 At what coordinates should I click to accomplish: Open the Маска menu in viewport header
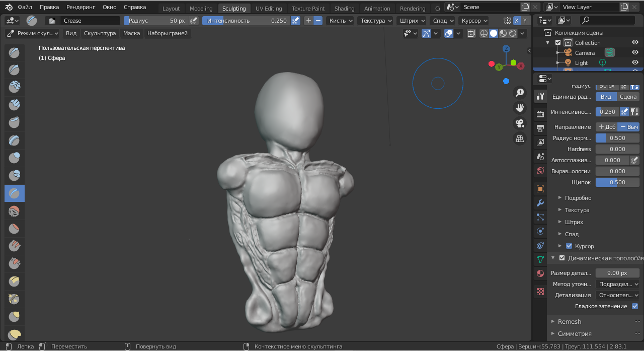(131, 33)
